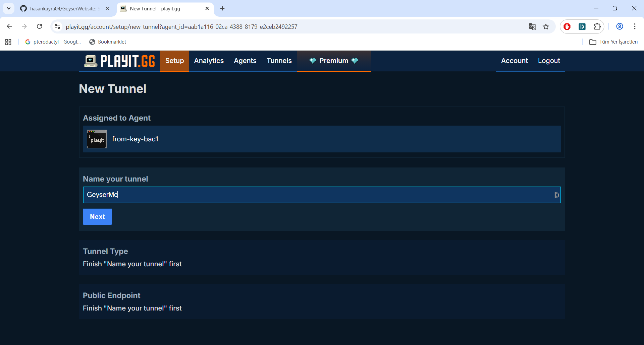Go to the Analytics tab
The image size is (644, 345).
click(209, 61)
